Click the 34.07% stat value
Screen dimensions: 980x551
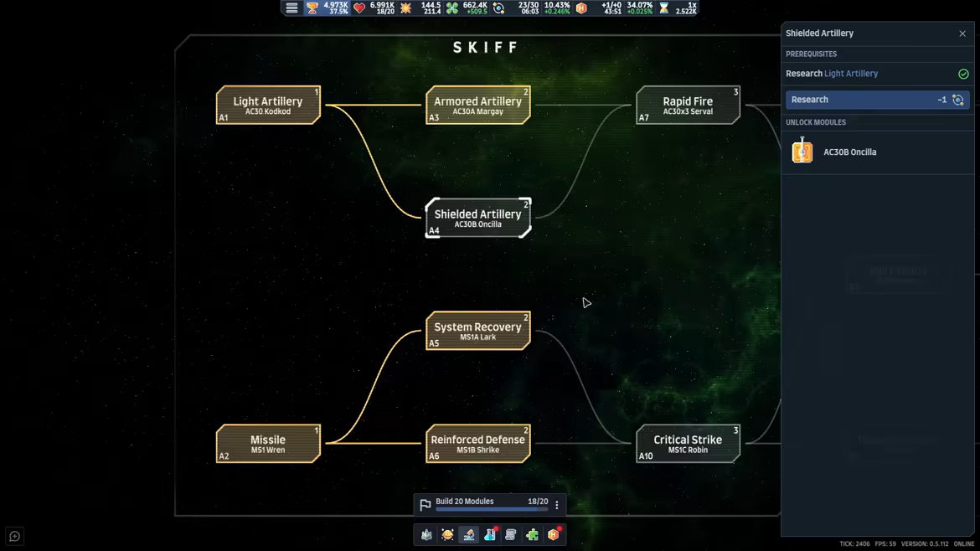[x=639, y=5]
